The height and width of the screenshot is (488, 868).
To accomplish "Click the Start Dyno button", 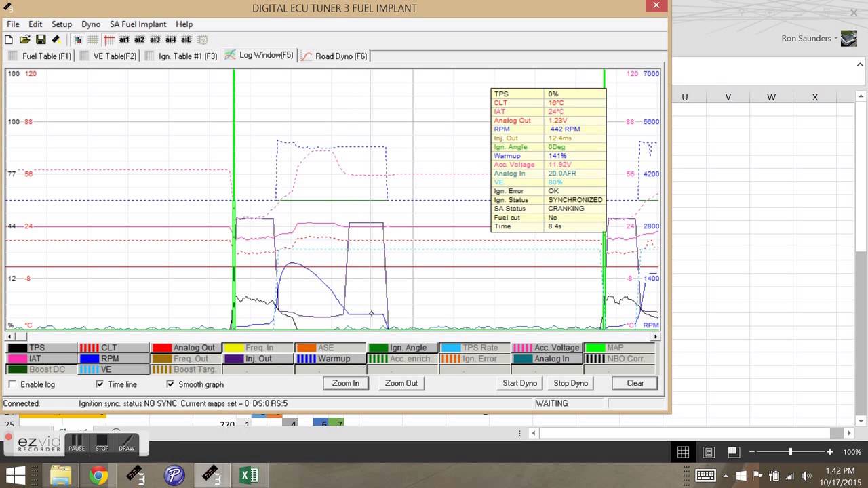I will coord(519,383).
